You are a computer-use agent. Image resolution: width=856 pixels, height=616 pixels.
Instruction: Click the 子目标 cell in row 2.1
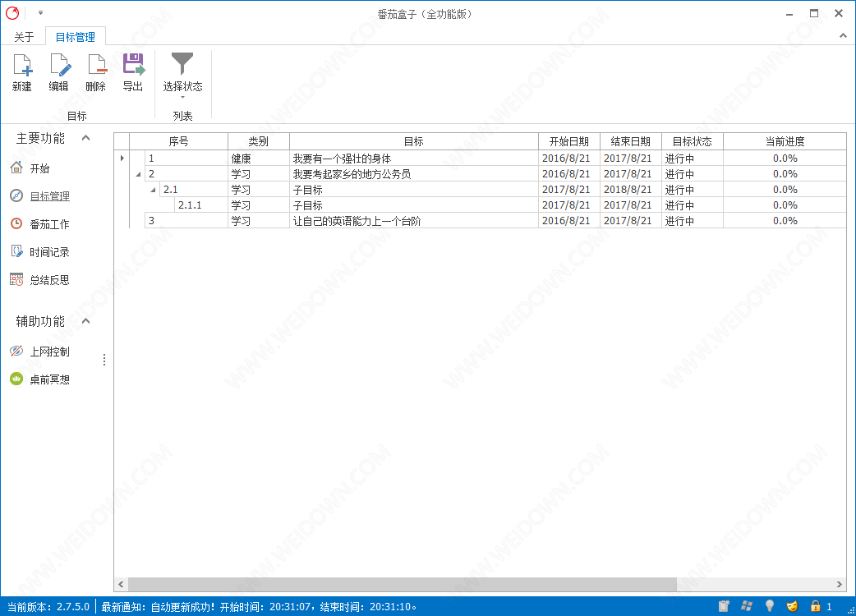point(414,190)
